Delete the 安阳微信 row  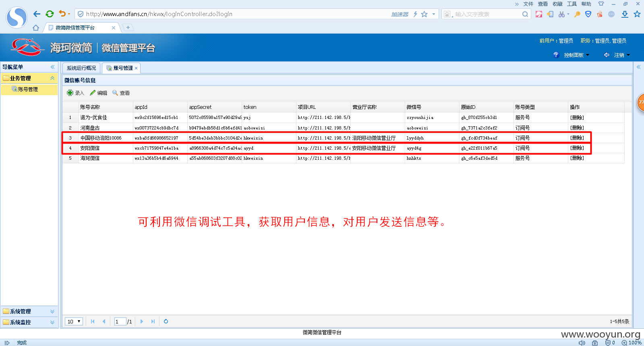577,148
